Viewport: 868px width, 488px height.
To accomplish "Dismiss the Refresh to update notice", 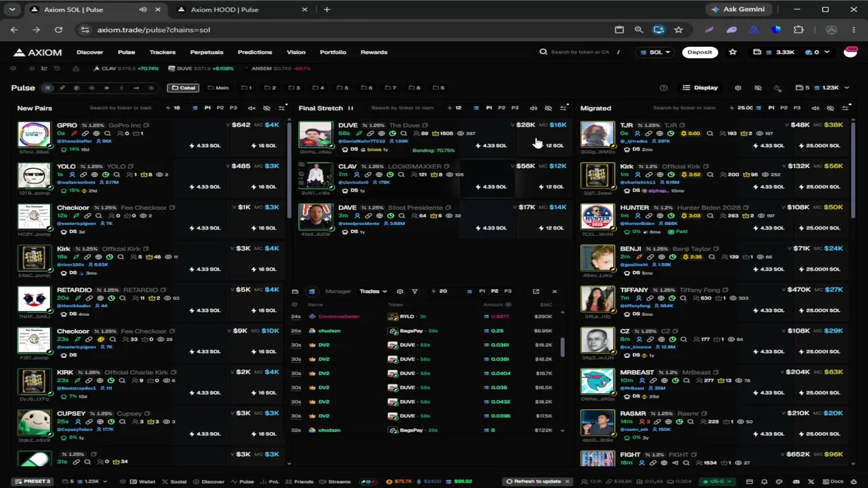I will tap(567, 482).
